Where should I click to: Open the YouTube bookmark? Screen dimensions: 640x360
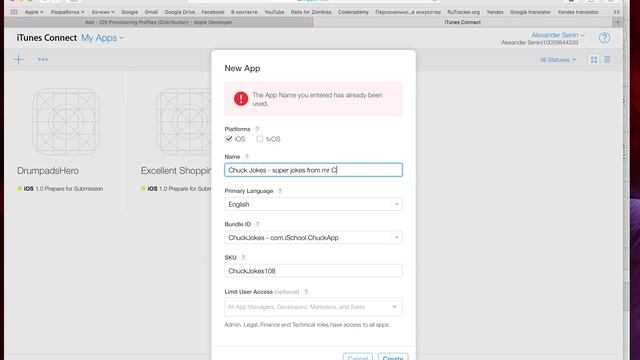tap(274, 12)
